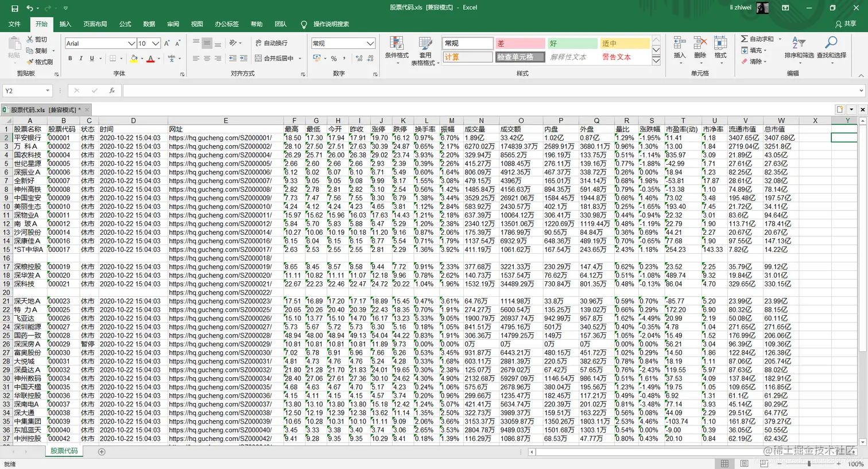Switch to the Page Layout (页面布局) tab
868x469 pixels.
[95, 24]
